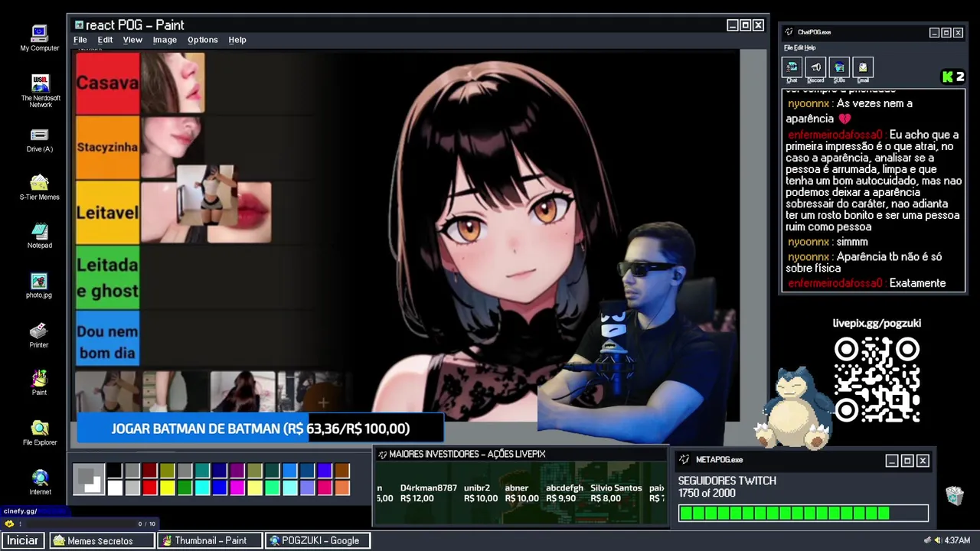Click the green follower progress bar in METAPOG
The height and width of the screenshot is (551, 980).
coord(803,514)
